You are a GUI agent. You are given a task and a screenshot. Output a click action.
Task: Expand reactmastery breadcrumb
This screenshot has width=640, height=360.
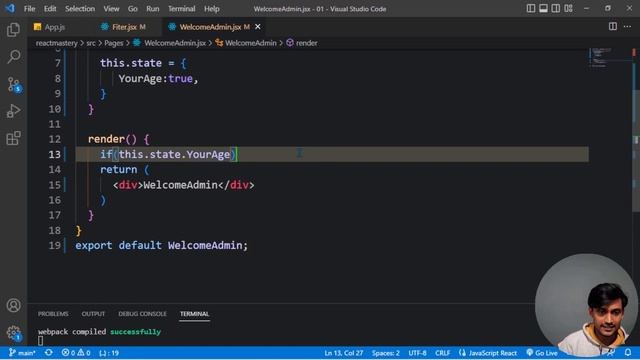click(x=56, y=43)
